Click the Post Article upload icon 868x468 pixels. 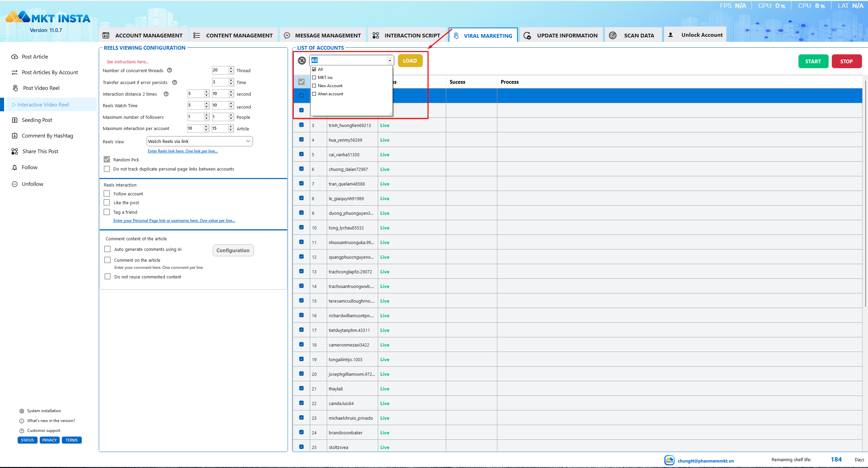pos(15,57)
